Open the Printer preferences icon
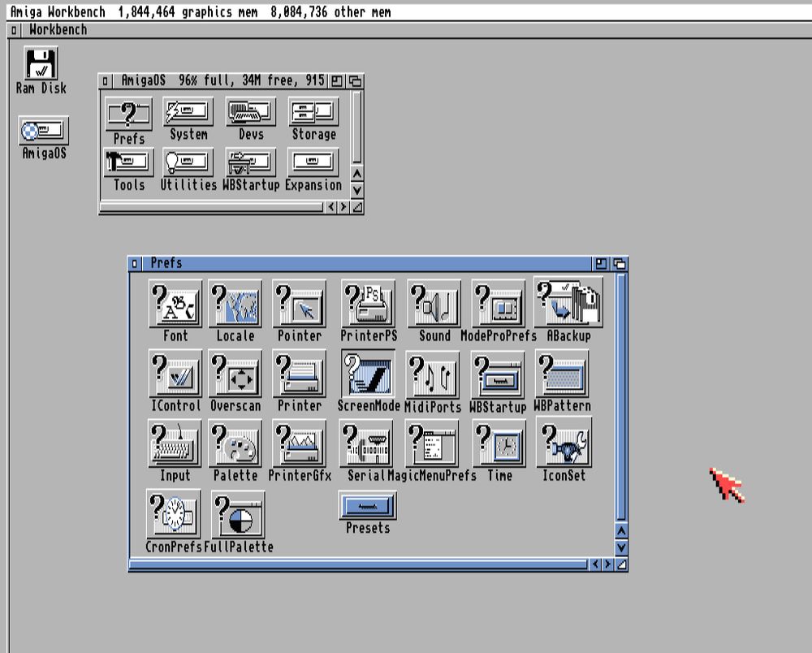Image resolution: width=812 pixels, height=653 pixels. [x=300, y=374]
